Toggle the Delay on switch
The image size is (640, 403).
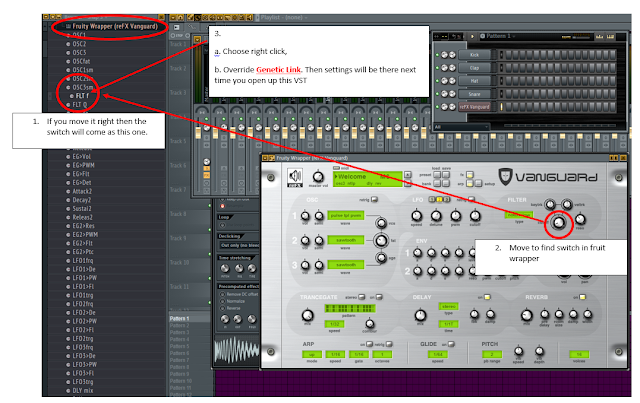coord(487,297)
